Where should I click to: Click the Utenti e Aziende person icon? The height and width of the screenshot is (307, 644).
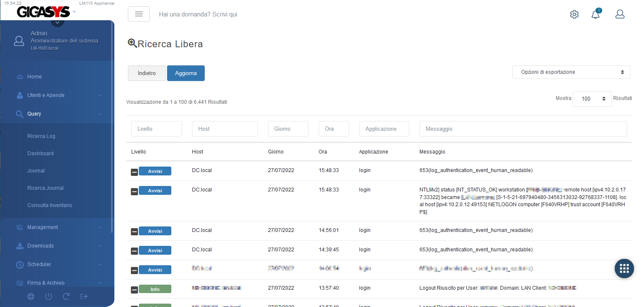20,95
